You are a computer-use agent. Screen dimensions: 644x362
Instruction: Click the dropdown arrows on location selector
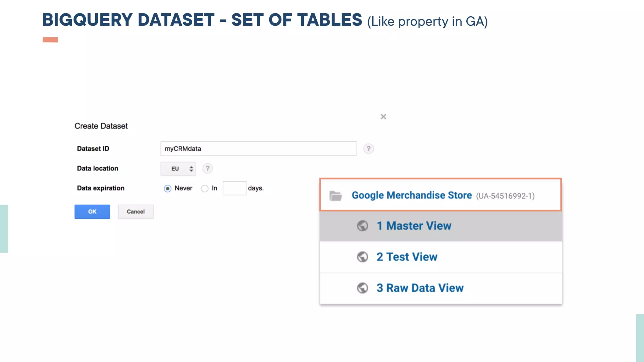point(191,169)
